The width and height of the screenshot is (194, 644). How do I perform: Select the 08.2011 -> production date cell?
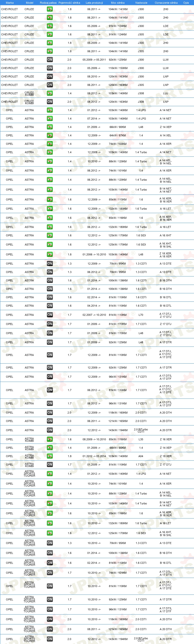94,629
